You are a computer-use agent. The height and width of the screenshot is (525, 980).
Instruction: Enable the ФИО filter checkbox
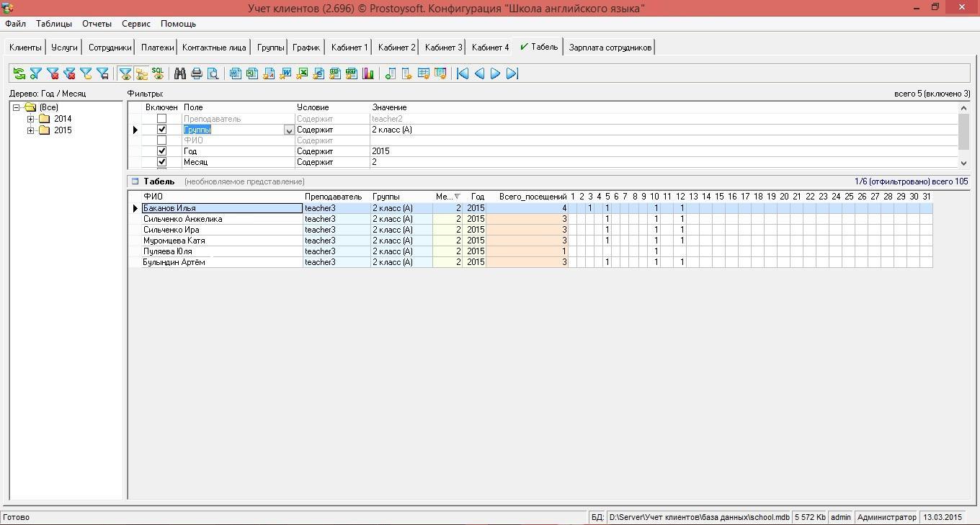coord(161,140)
